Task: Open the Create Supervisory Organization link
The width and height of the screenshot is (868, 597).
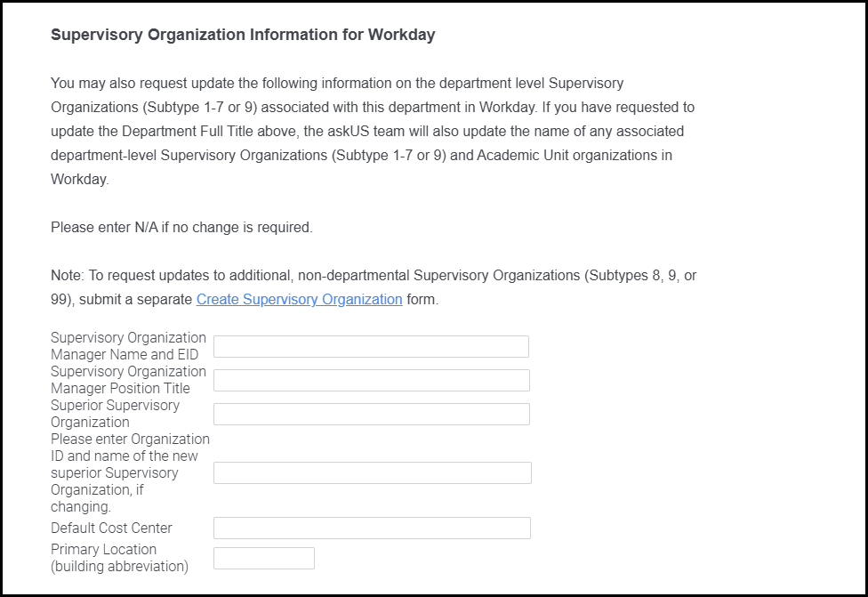Action: tap(299, 300)
